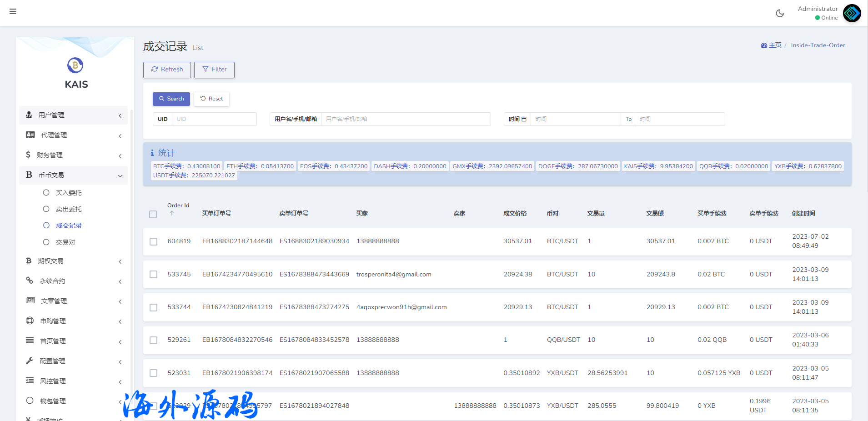Check the row for order 529261
868x421 pixels.
click(154, 340)
